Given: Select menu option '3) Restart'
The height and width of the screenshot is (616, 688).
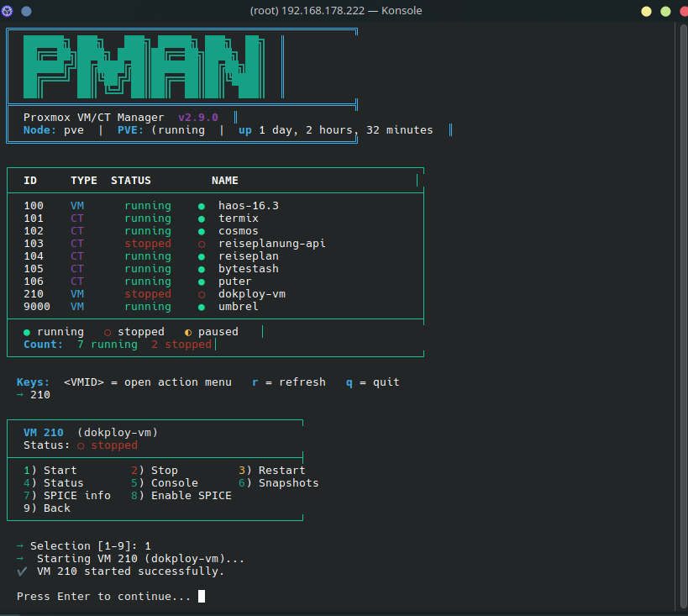Looking at the screenshot, I should pyautogui.click(x=272, y=471).
